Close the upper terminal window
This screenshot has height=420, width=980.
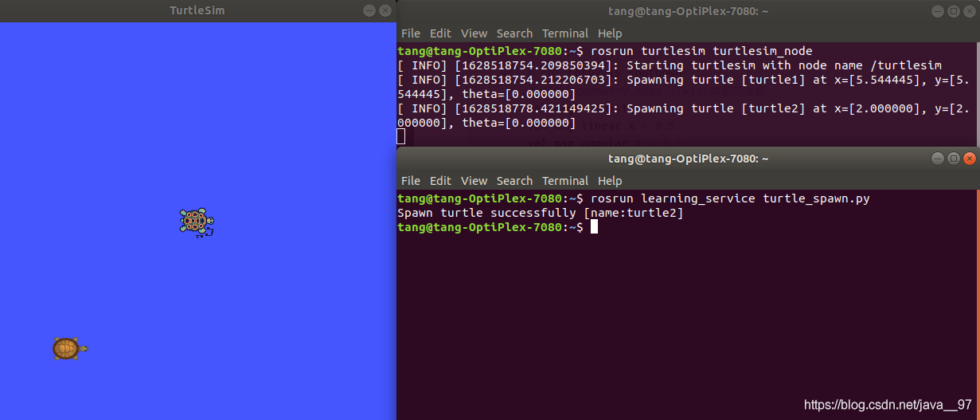969,10
